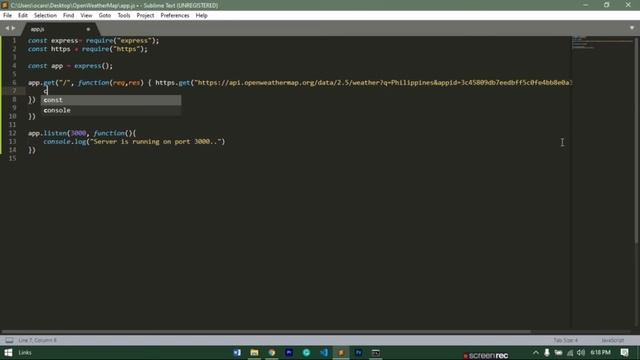
Task: Open the Tools menu
Action: 124,16
